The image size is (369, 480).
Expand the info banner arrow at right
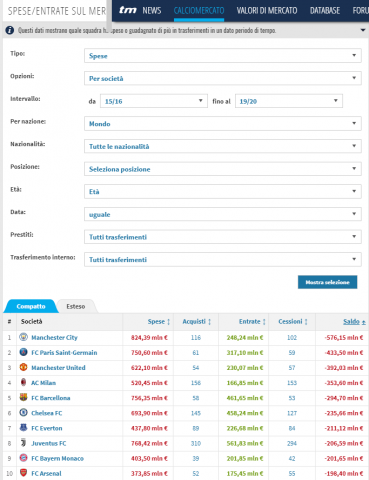tap(363, 30)
